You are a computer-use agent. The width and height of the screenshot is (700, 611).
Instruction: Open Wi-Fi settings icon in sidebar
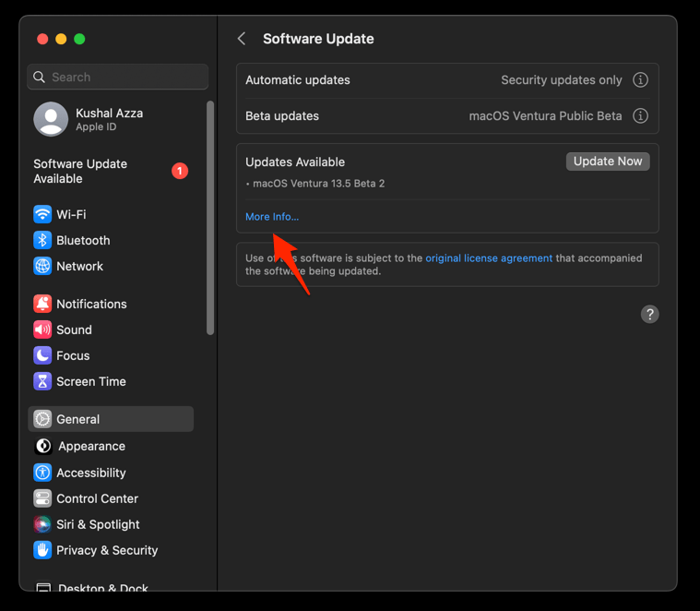click(42, 214)
